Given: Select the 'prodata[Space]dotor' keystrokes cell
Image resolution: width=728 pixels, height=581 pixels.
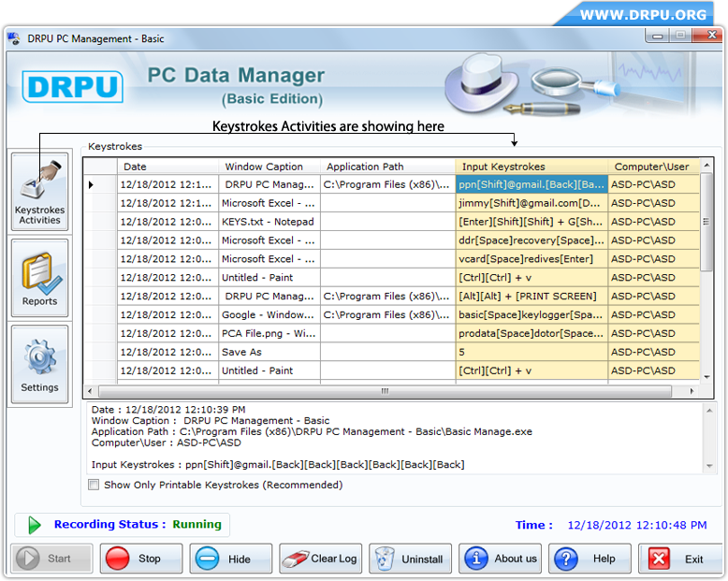Looking at the screenshot, I should (x=531, y=333).
